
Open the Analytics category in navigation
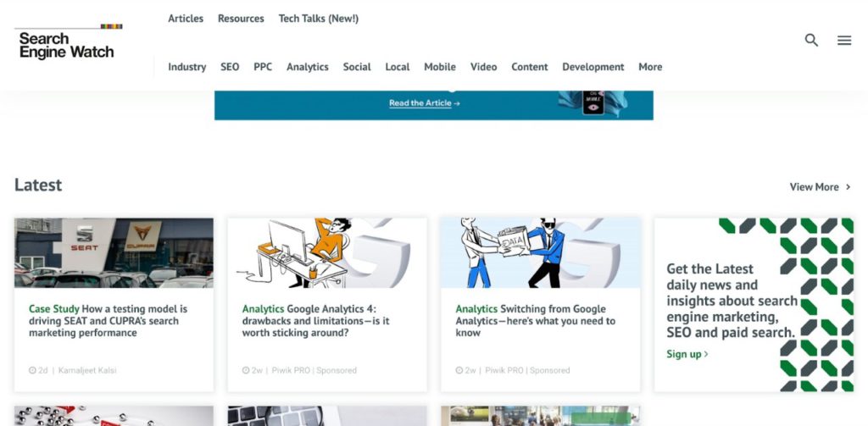coord(307,67)
